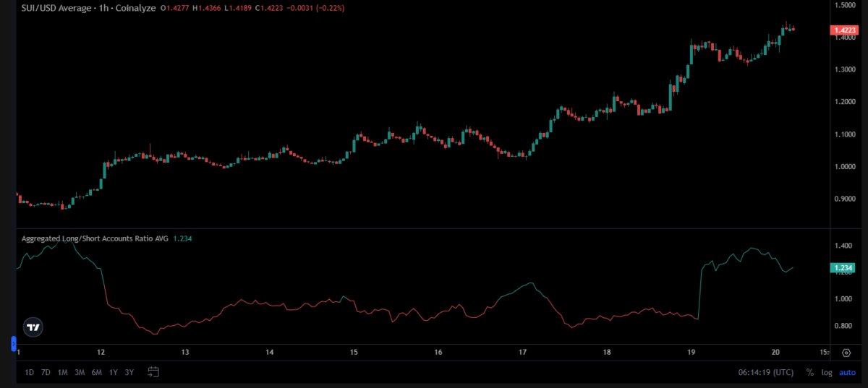Click date label 15 on time axis
The image size is (868, 388).
coord(354,353)
